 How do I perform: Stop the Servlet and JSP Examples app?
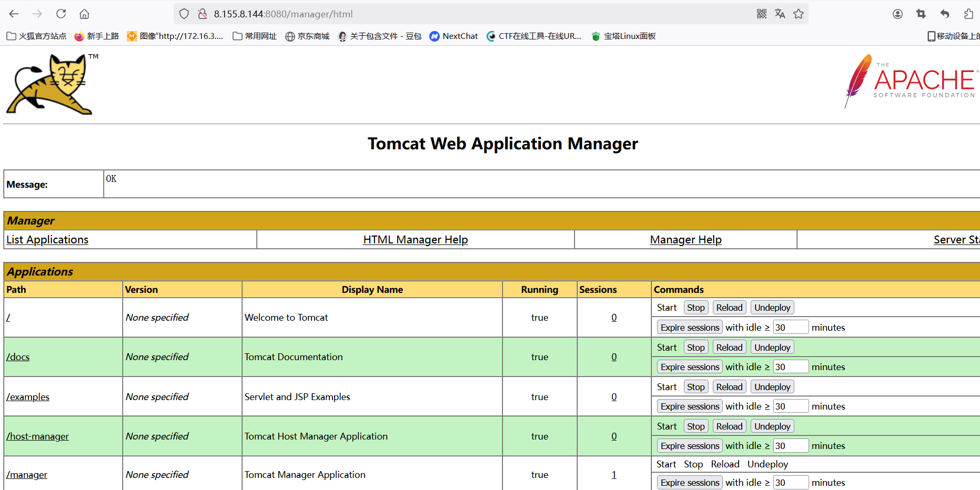[696, 387]
